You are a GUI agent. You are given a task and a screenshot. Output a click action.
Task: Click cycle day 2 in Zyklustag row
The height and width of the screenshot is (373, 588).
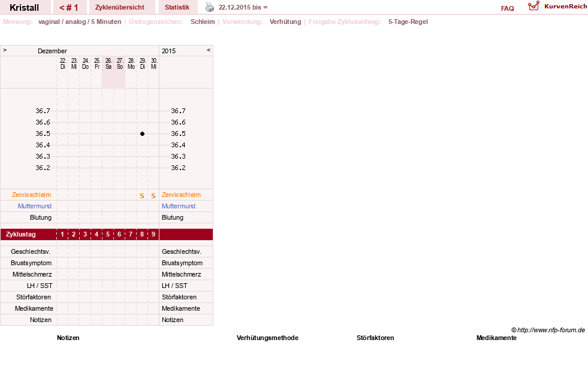74,235
